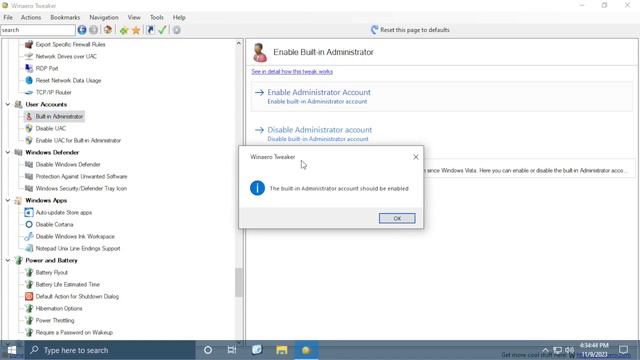Click the RDP Port item icon
Screen dimensions: 640x360
pos(29,68)
